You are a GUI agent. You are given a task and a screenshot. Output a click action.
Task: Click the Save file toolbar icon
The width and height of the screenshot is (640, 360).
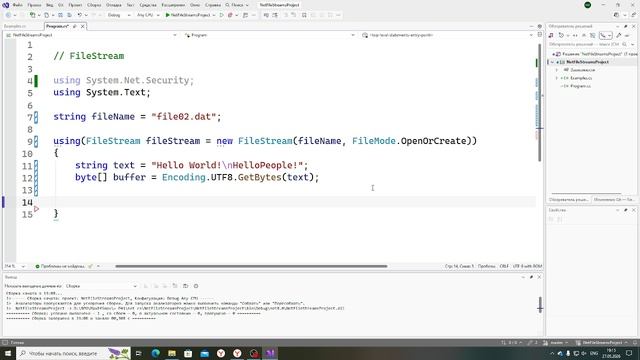60,15
